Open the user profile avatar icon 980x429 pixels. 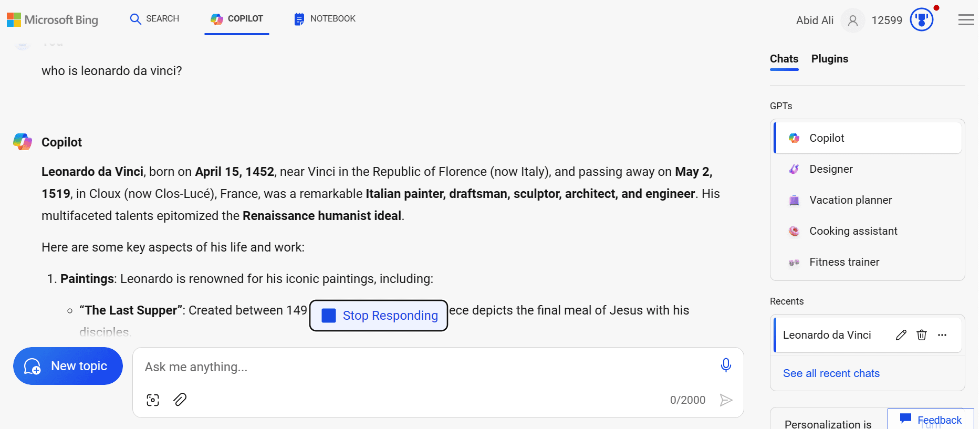click(x=852, y=20)
